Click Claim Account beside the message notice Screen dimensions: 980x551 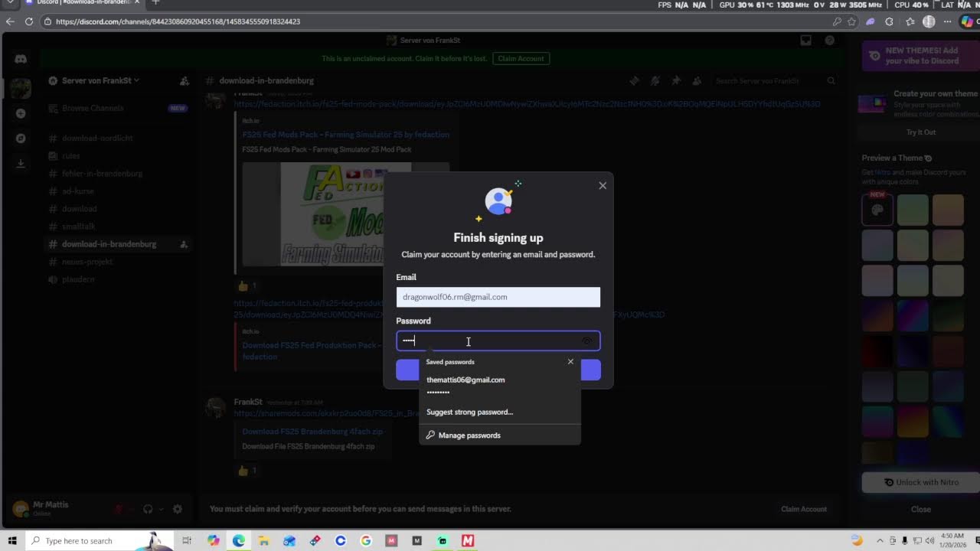[803, 509]
